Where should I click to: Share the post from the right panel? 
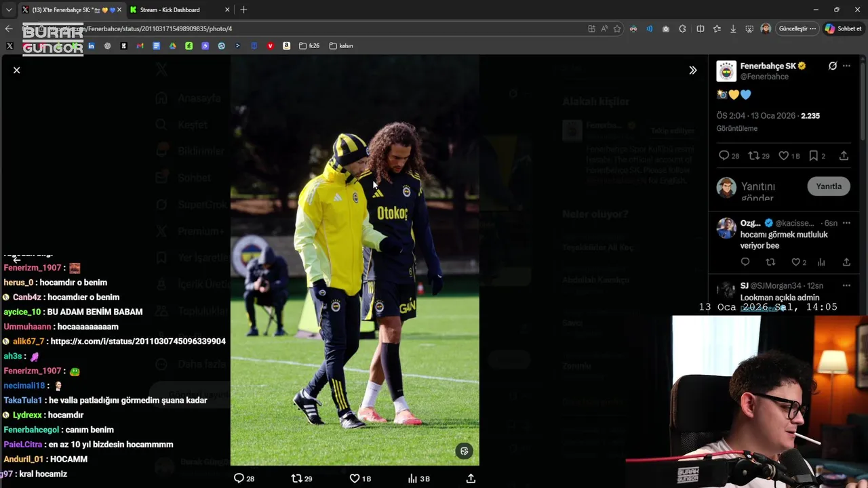(844, 156)
